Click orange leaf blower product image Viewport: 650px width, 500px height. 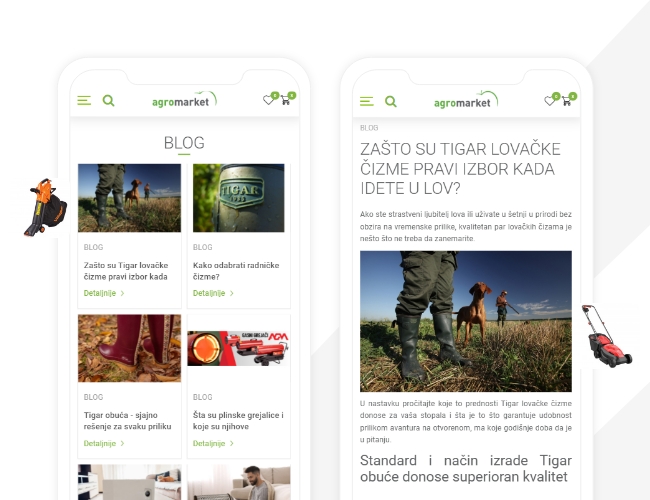(x=45, y=207)
